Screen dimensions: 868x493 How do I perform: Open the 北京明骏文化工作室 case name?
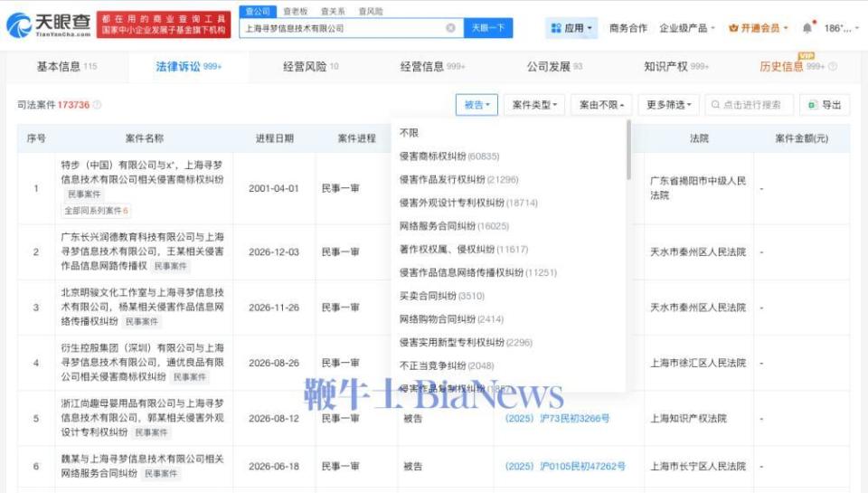tap(142, 307)
